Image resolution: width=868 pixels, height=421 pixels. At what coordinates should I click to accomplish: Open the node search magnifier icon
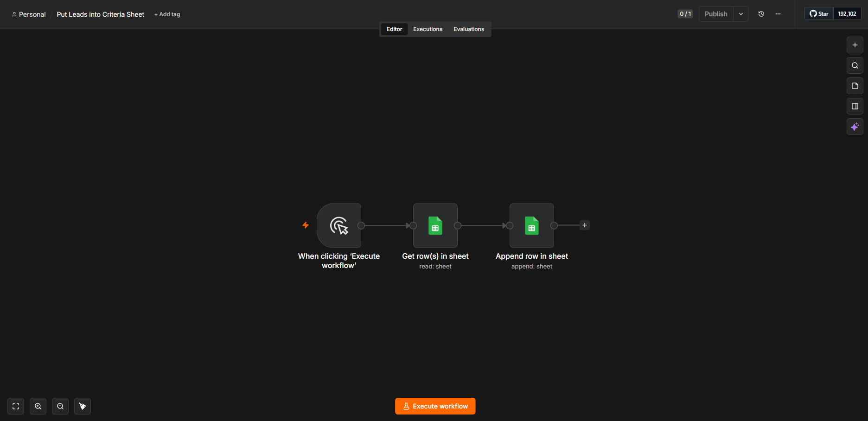tap(855, 65)
